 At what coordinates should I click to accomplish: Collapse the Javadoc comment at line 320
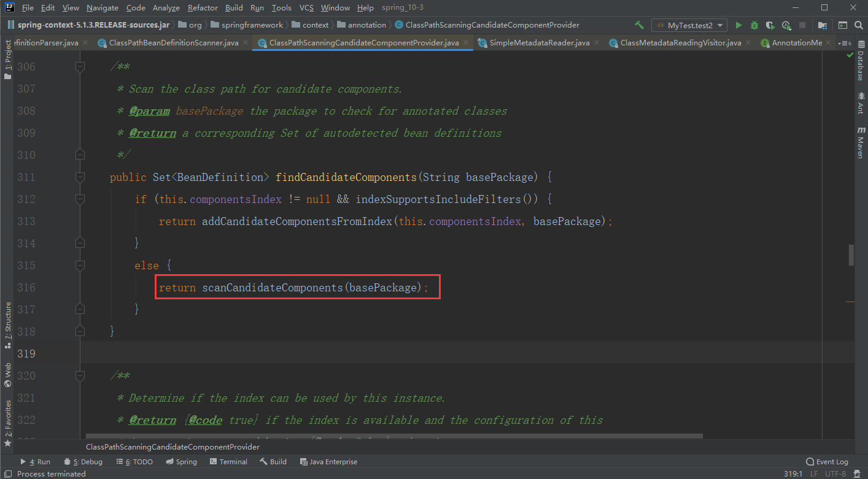(80, 376)
